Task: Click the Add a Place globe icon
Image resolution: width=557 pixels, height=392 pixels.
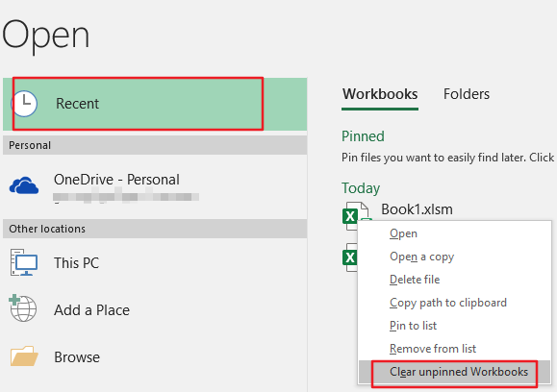Action: pos(23,307)
